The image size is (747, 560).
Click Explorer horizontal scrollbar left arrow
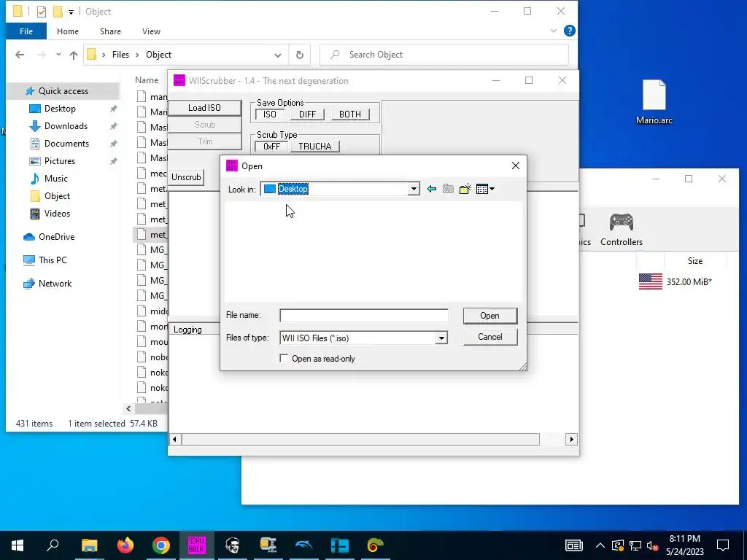click(x=128, y=408)
